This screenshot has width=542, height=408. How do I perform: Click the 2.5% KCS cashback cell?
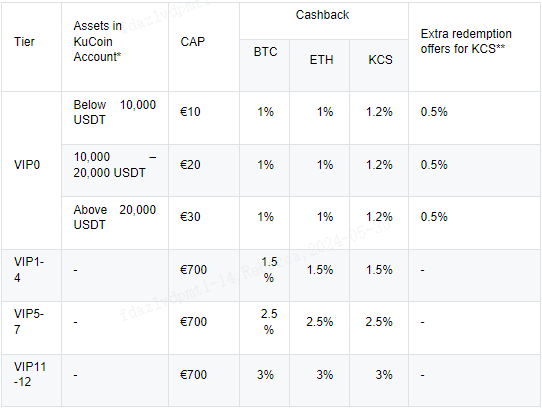(x=379, y=328)
